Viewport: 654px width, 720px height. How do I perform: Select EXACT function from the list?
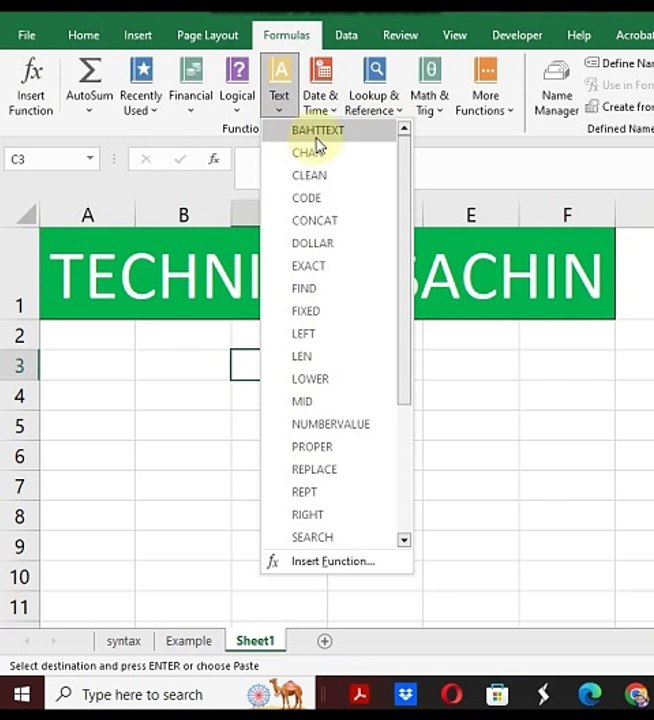329,266
